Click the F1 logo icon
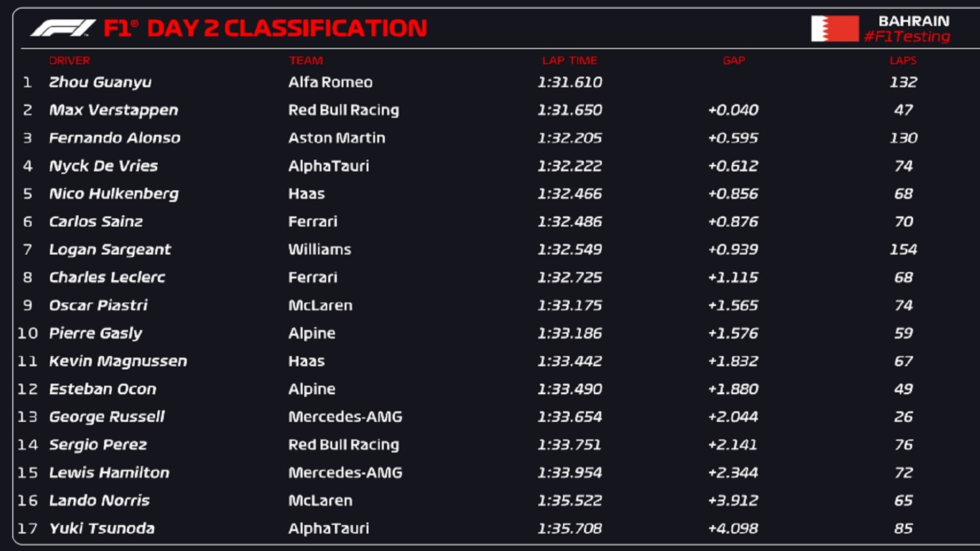The image size is (980, 551). coord(62,28)
